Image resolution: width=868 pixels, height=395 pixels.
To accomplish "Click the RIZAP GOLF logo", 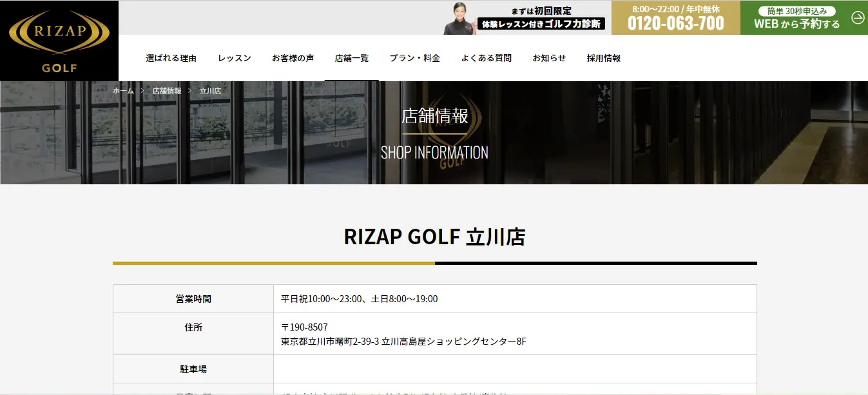I will [x=59, y=41].
